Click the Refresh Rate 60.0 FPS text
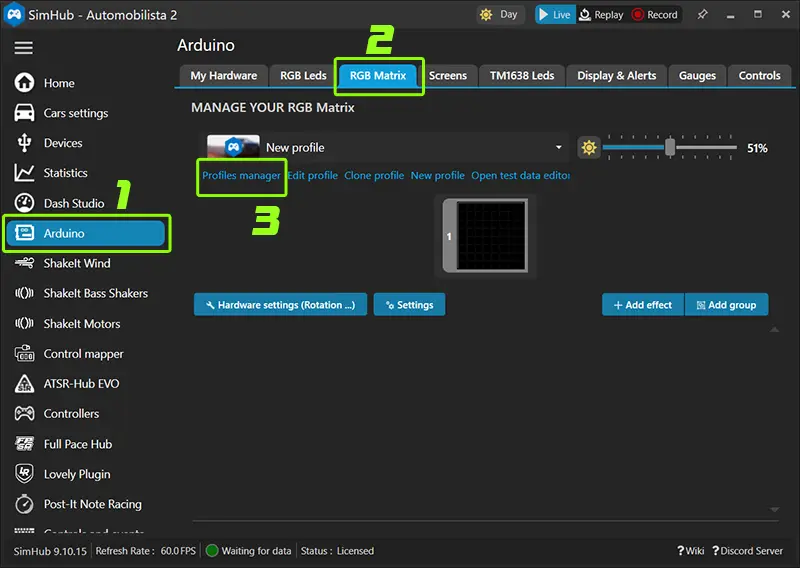The image size is (800, 568). (145, 551)
